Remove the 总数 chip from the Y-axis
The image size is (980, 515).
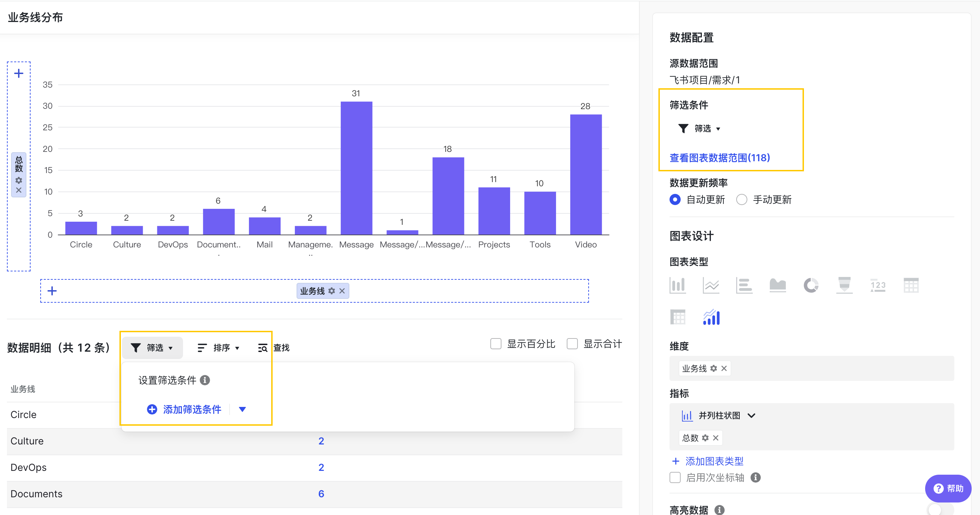click(19, 190)
